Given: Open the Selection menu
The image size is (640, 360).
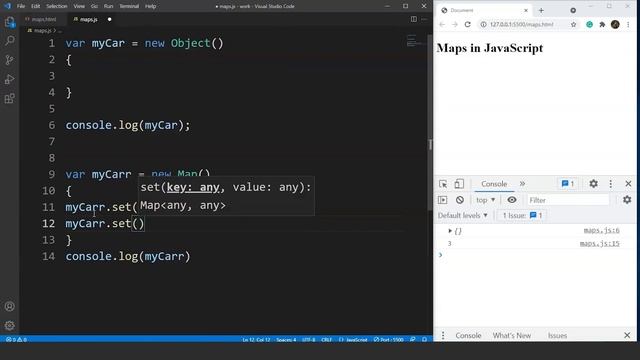Looking at the screenshot, I should coord(56,6).
